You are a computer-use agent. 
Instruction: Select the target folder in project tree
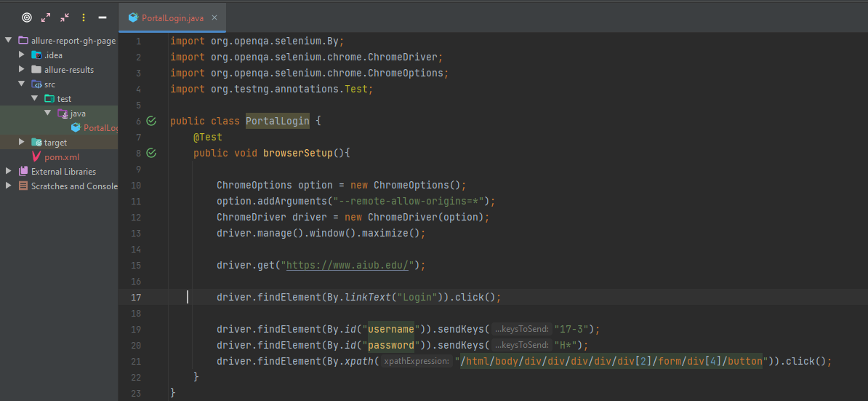tap(55, 143)
